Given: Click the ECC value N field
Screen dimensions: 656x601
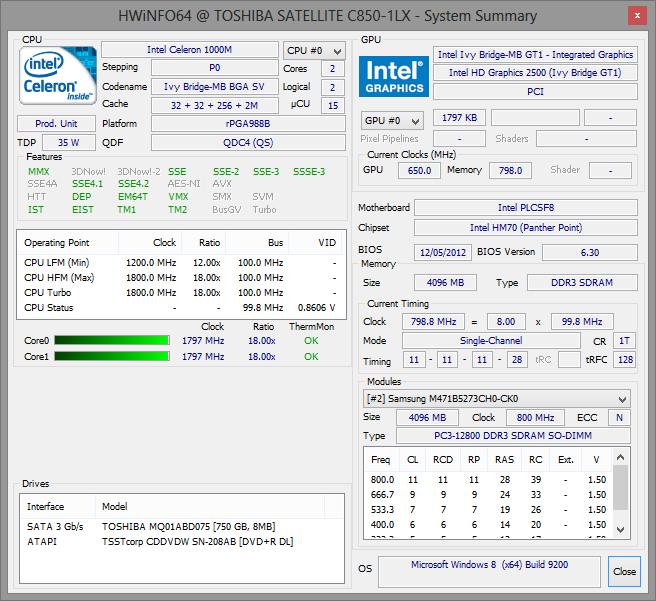Looking at the screenshot, I should coord(620,418).
